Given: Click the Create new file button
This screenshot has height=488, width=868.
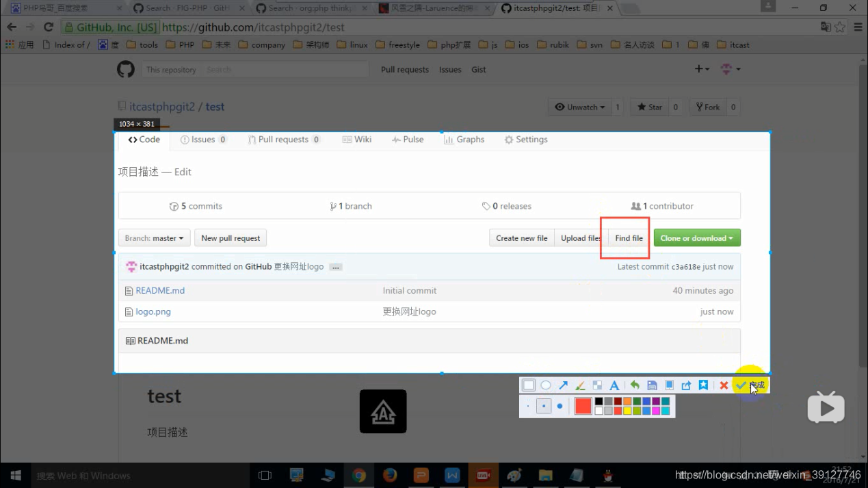Looking at the screenshot, I should (521, 238).
